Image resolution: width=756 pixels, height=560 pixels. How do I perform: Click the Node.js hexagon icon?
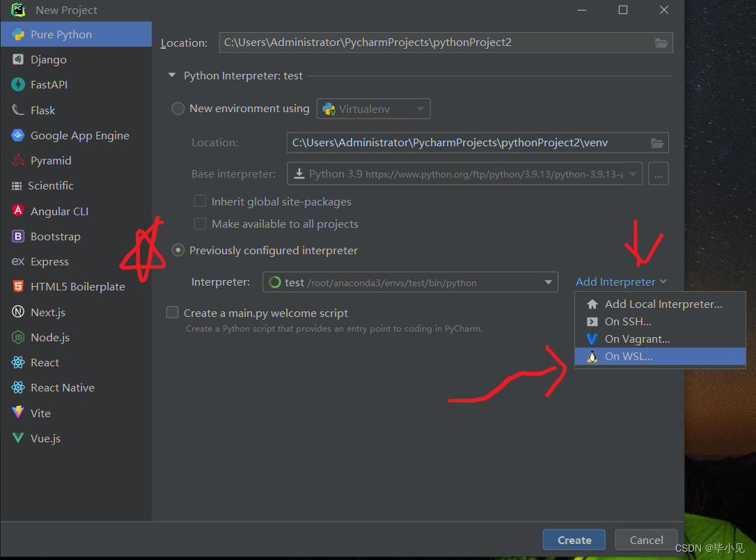click(x=18, y=337)
